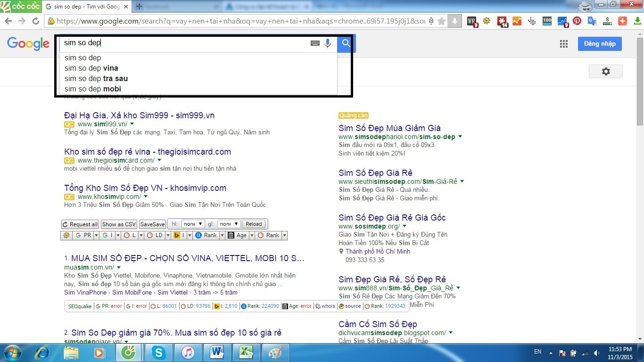The width and height of the screenshot is (644, 362).
Task: Open the Google apps grid icon
Action: click(564, 44)
